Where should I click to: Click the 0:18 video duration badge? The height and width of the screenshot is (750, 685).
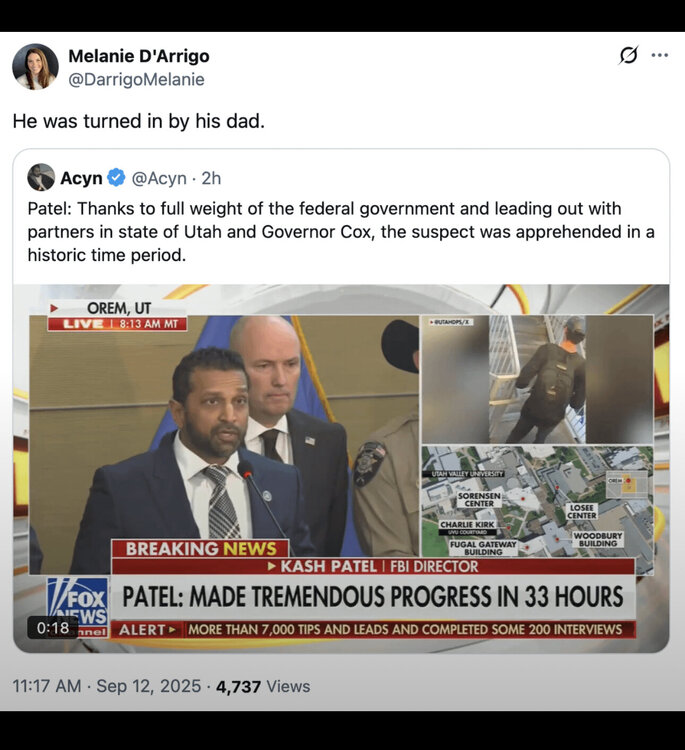click(53, 628)
